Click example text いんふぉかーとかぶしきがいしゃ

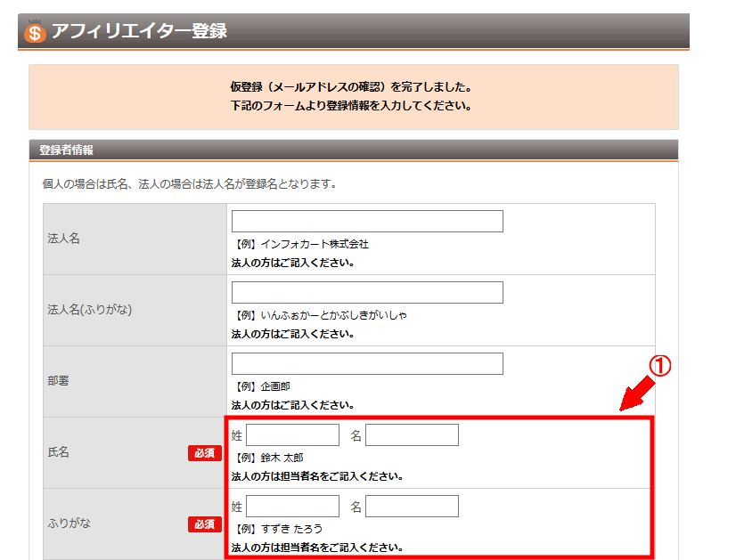334,316
